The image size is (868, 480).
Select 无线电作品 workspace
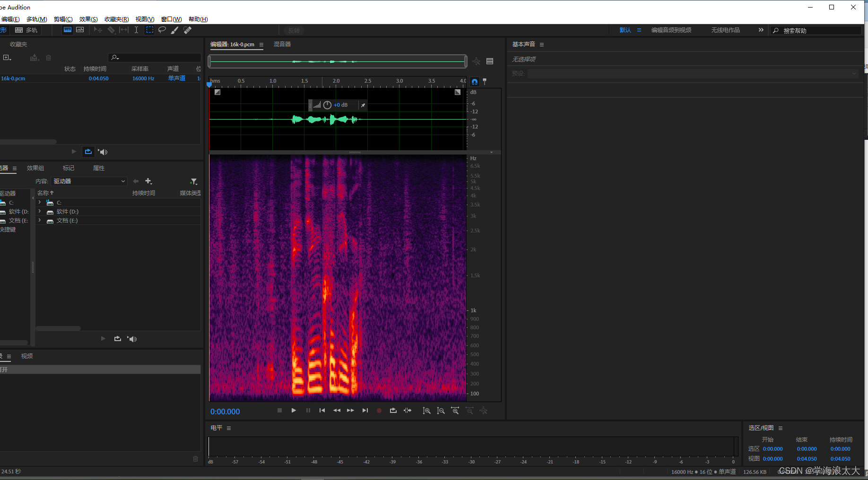[x=725, y=30]
